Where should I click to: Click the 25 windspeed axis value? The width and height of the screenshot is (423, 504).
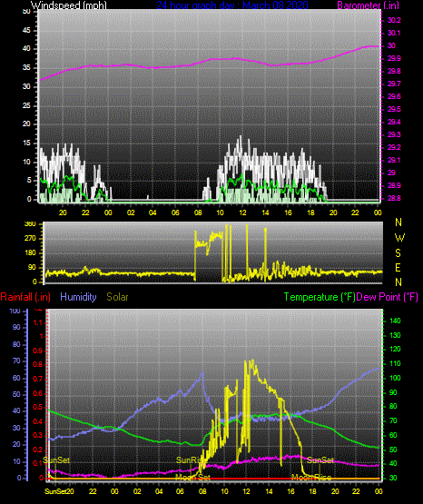pos(26,105)
